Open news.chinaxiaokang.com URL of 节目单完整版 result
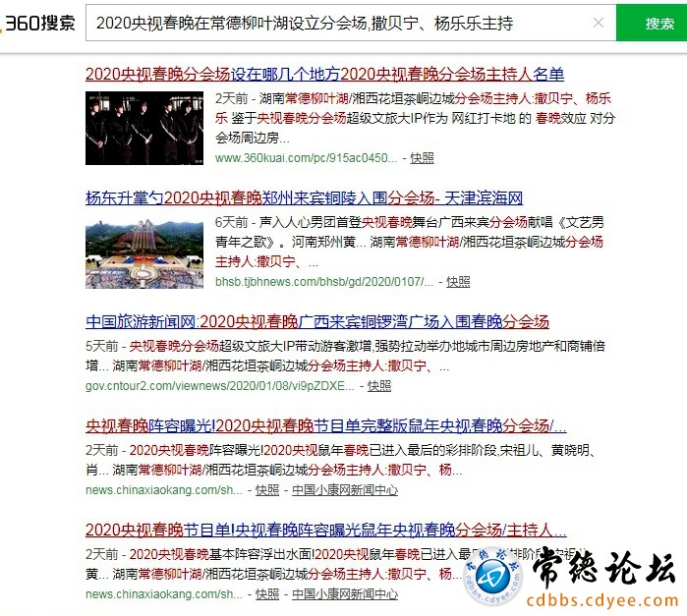Image resolution: width=687 pixels, height=616 pixels. coord(164,490)
